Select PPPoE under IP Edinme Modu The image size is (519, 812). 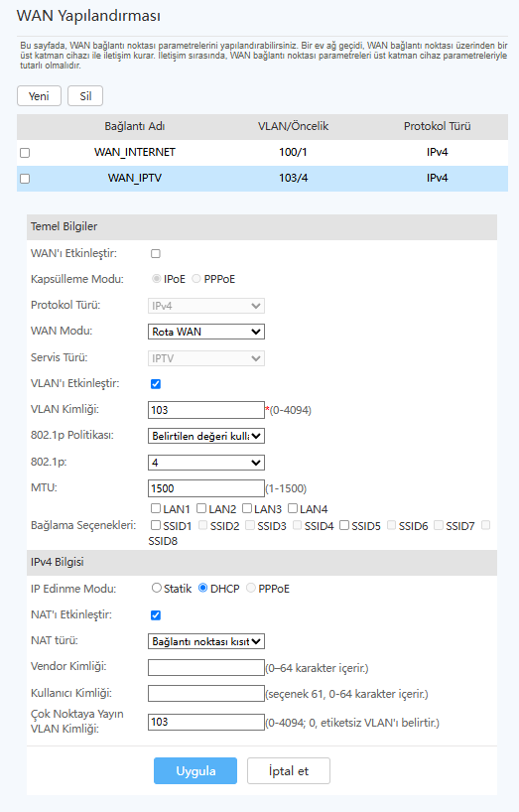pos(251,588)
